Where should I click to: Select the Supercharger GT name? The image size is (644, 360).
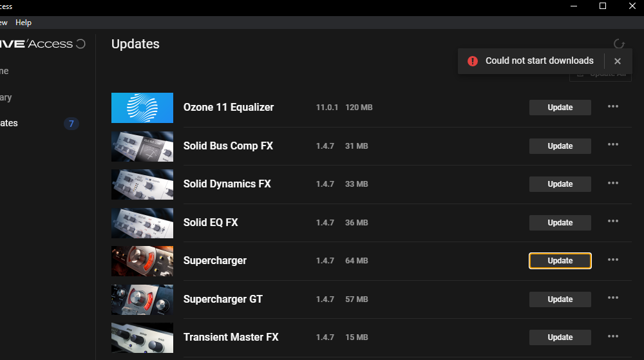click(223, 299)
